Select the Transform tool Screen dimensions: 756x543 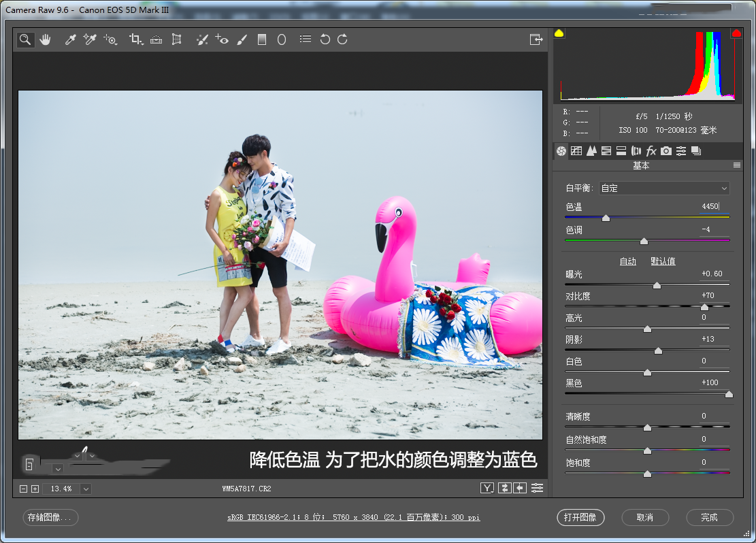pyautogui.click(x=176, y=39)
